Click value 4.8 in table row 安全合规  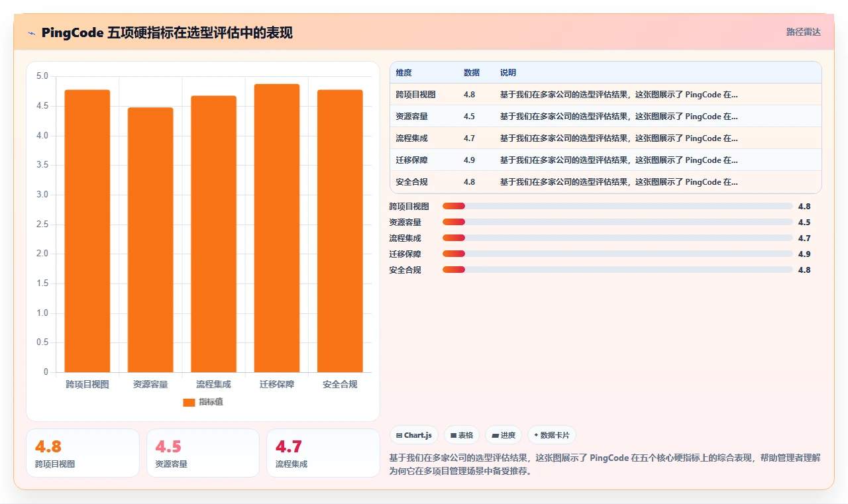[x=470, y=182]
